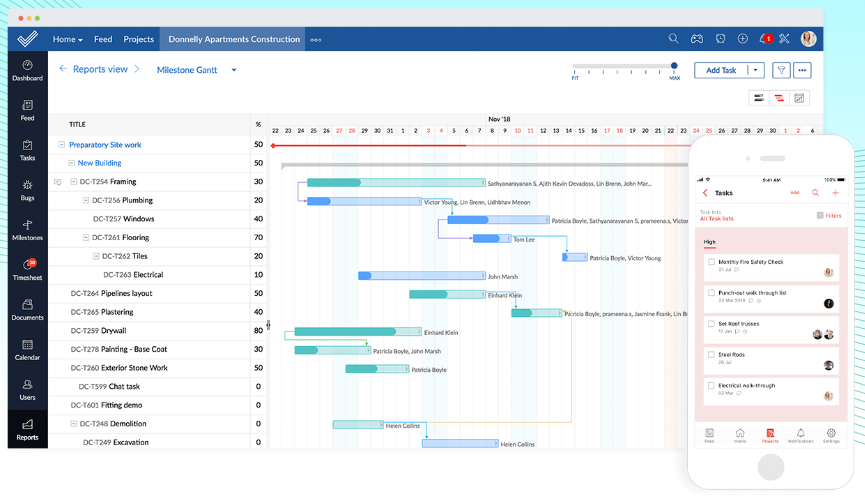Expand the Add Task dropdown arrow
Image resolution: width=865 pixels, height=500 pixels.
[756, 70]
